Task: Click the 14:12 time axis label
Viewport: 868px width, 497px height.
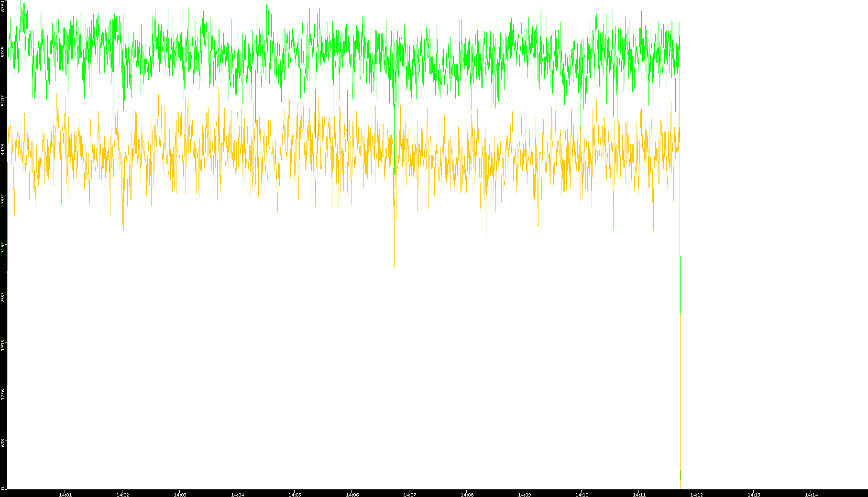Action: pos(696,494)
